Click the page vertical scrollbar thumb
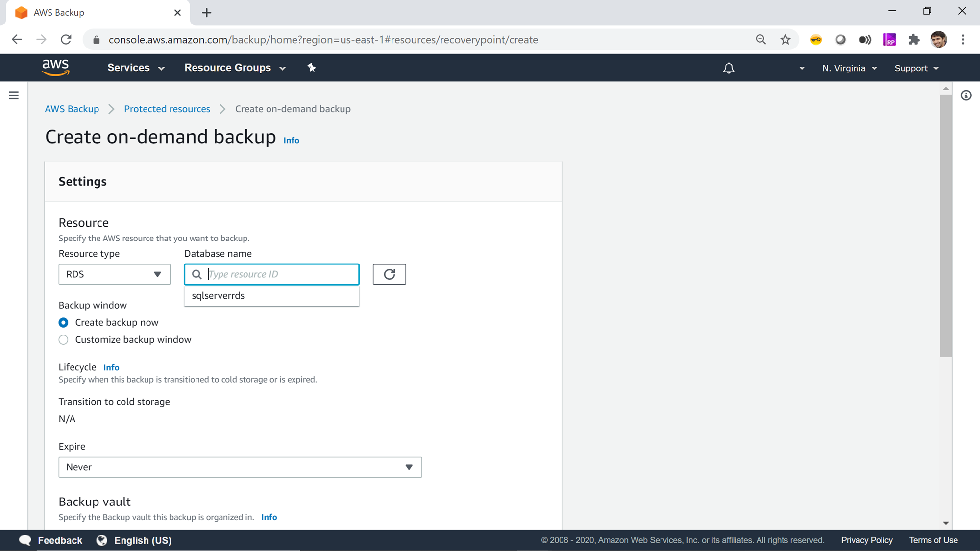The image size is (980, 551). pyautogui.click(x=946, y=225)
